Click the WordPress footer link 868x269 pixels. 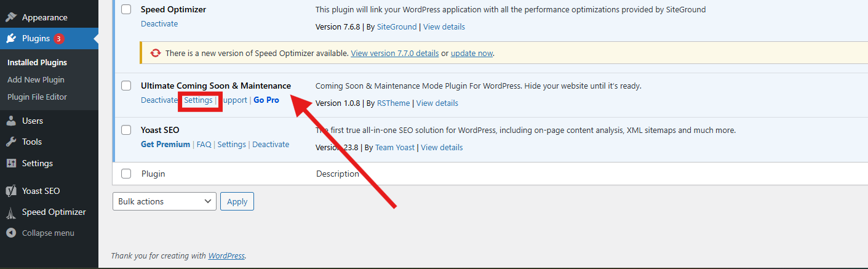[226, 255]
